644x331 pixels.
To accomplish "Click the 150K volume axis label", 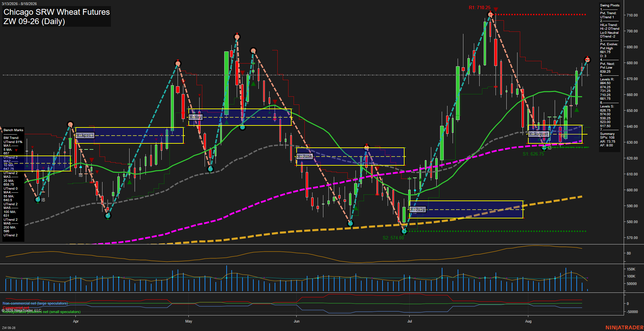I will tap(631, 269).
